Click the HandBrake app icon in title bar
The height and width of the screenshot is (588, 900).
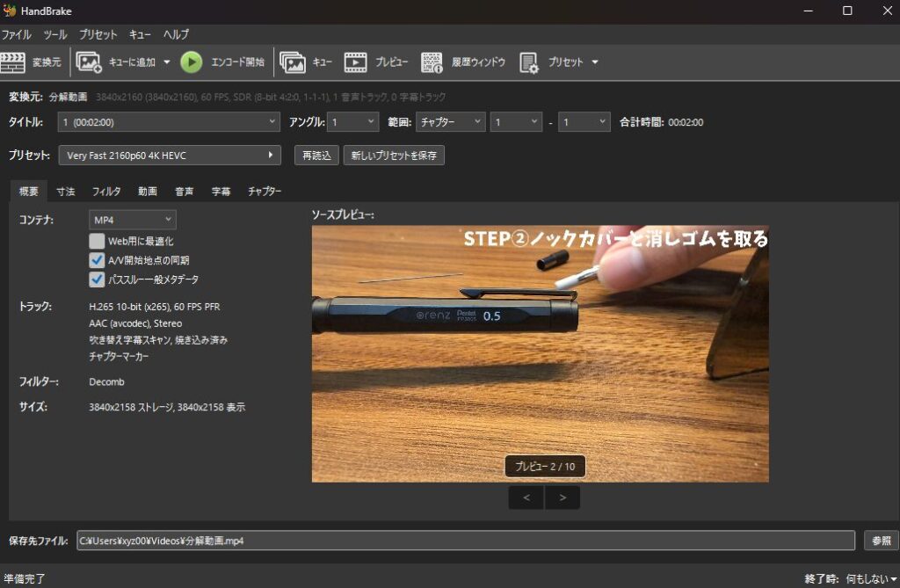10,11
